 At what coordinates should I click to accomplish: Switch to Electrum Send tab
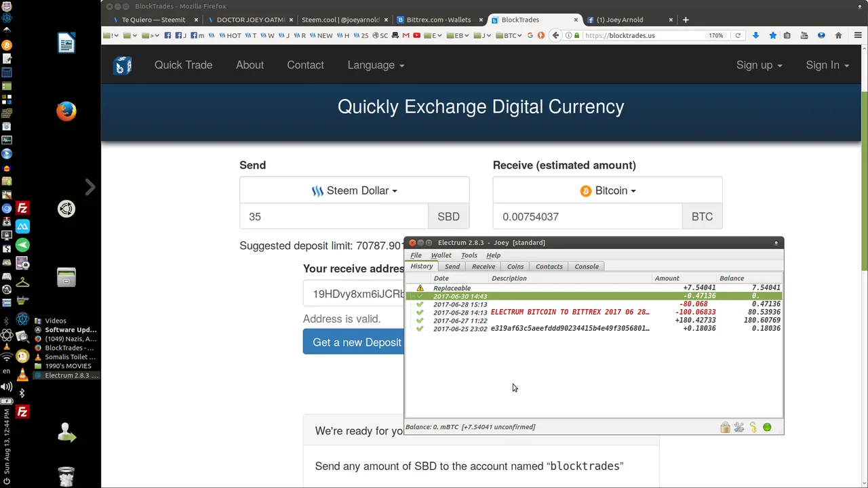(452, 266)
